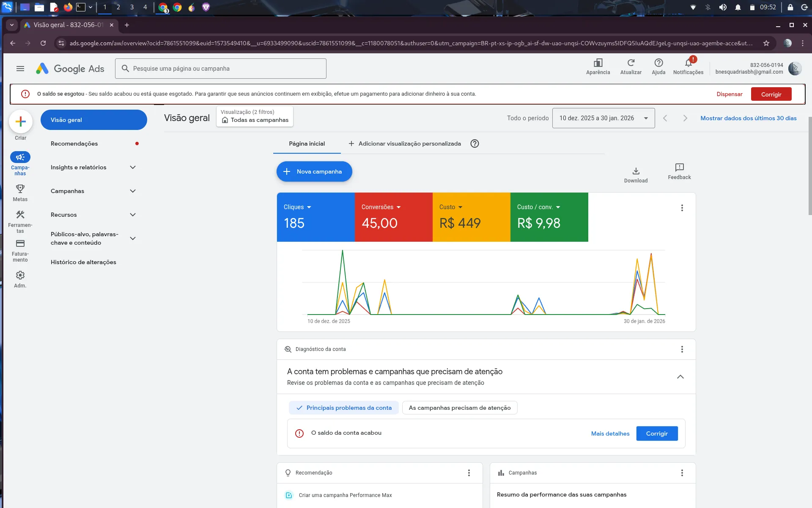
Task: Open Metas trophy icon in sidebar
Action: click(x=20, y=189)
